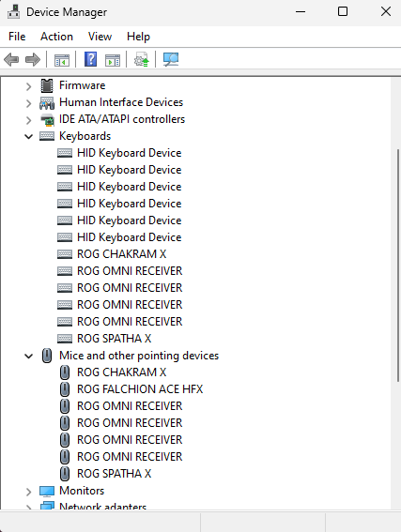Select the Keyboards category icon
401x532 pixels.
coord(47,136)
